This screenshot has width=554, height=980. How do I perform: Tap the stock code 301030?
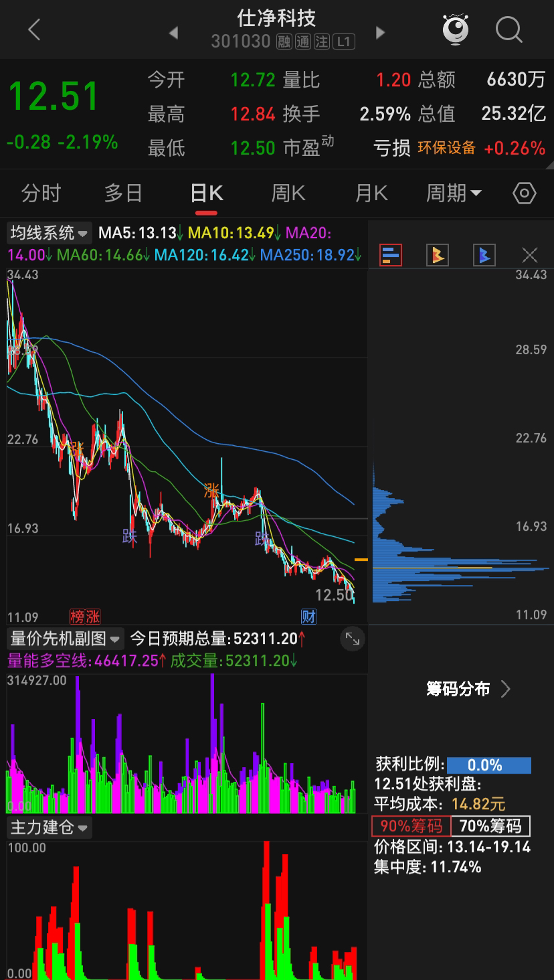click(x=241, y=42)
